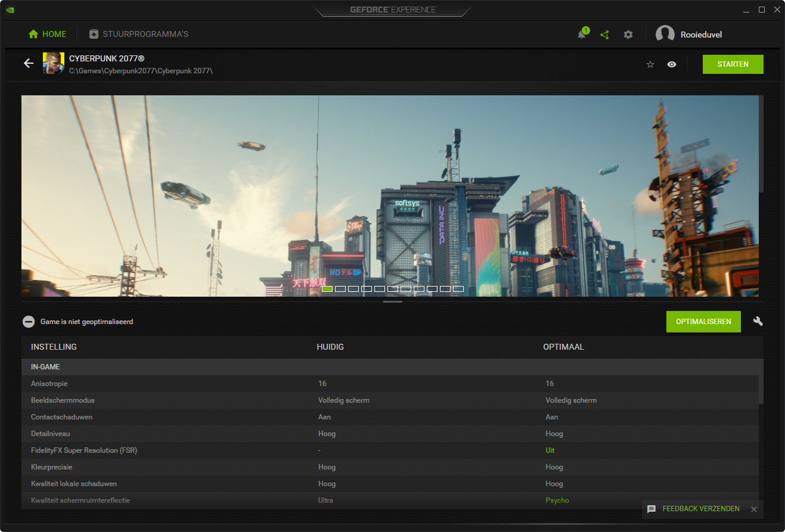The image size is (785, 532).
Task: Click the Cyberpunk 2077 game thumbnail
Action: [x=54, y=63]
